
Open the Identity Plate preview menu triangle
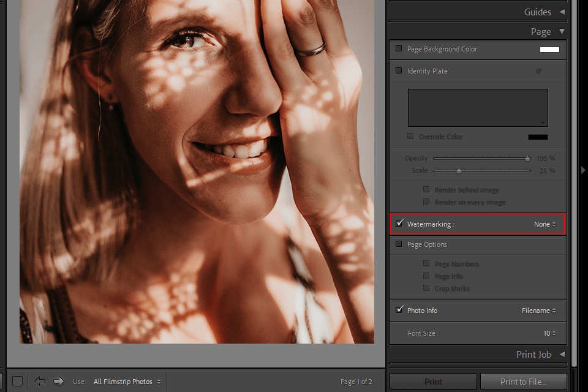pos(543,123)
